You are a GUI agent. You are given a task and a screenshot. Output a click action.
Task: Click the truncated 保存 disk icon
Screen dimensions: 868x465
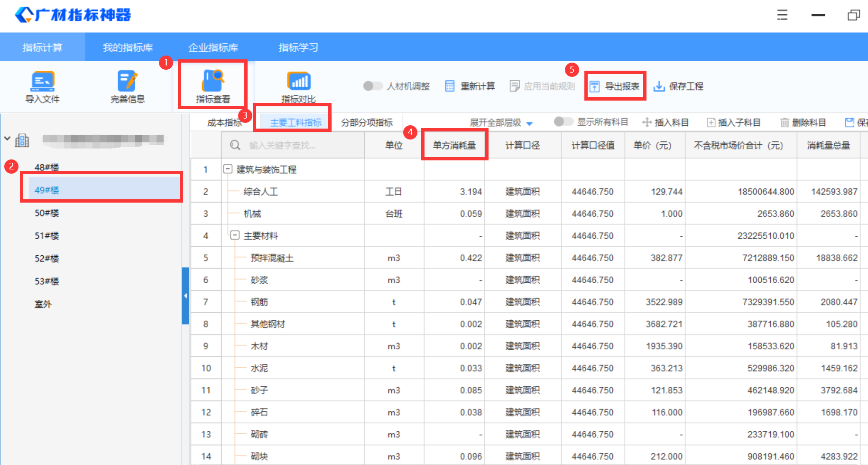tap(850, 122)
